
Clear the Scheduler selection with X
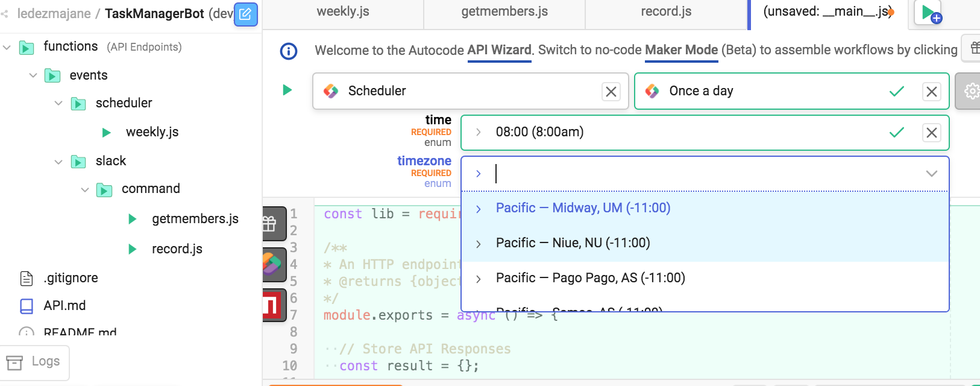(611, 92)
